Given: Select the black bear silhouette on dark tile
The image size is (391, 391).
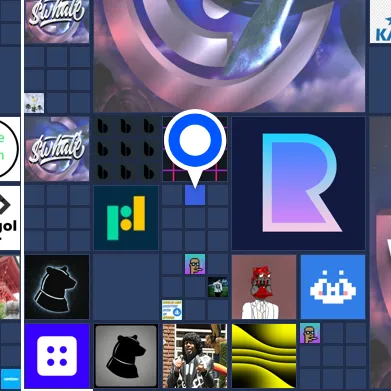Looking at the screenshot, I should 57,287.
